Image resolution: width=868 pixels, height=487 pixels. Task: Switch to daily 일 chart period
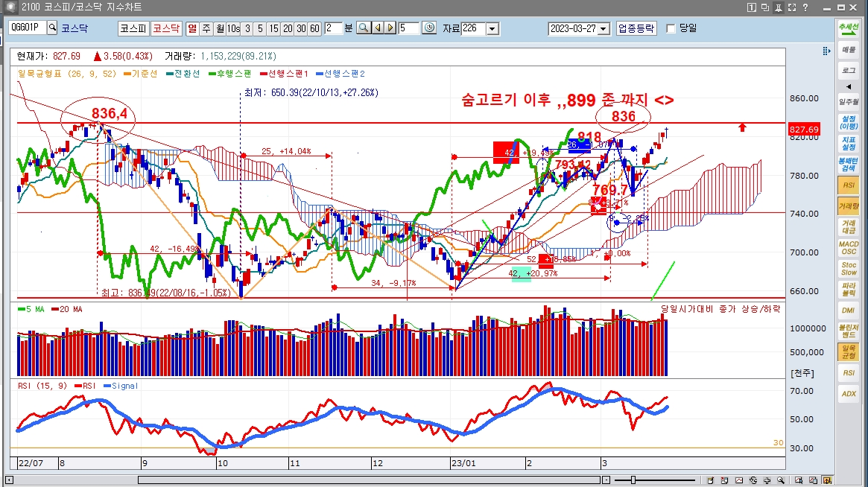coord(192,28)
